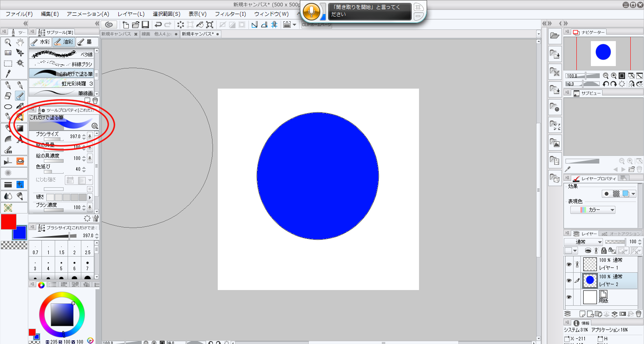Select the eyedropper tool
The height and width of the screenshot is (344, 644).
8,74
